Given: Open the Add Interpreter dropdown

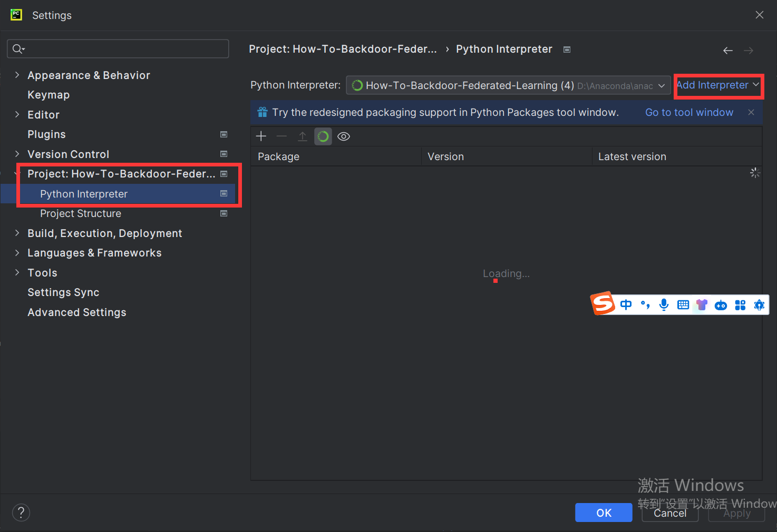Looking at the screenshot, I should point(718,85).
